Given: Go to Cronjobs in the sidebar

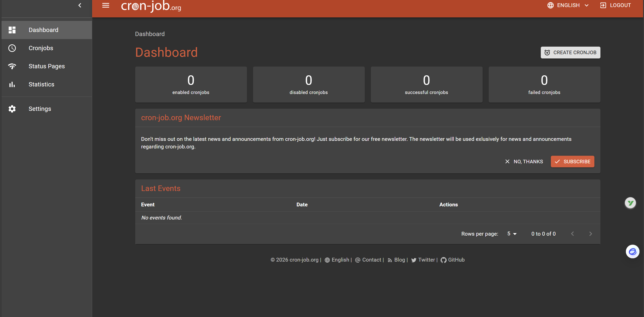Looking at the screenshot, I should coord(47,48).
